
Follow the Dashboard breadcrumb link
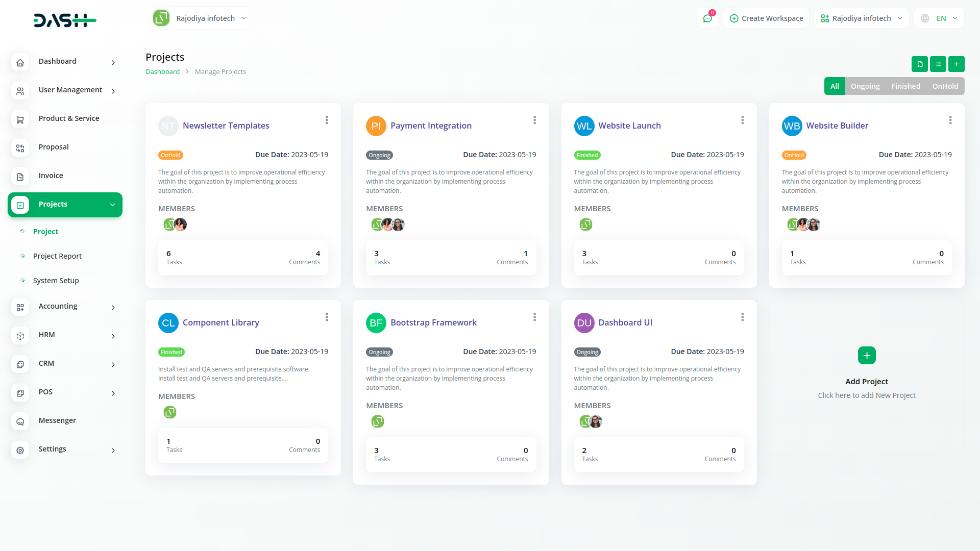162,71
